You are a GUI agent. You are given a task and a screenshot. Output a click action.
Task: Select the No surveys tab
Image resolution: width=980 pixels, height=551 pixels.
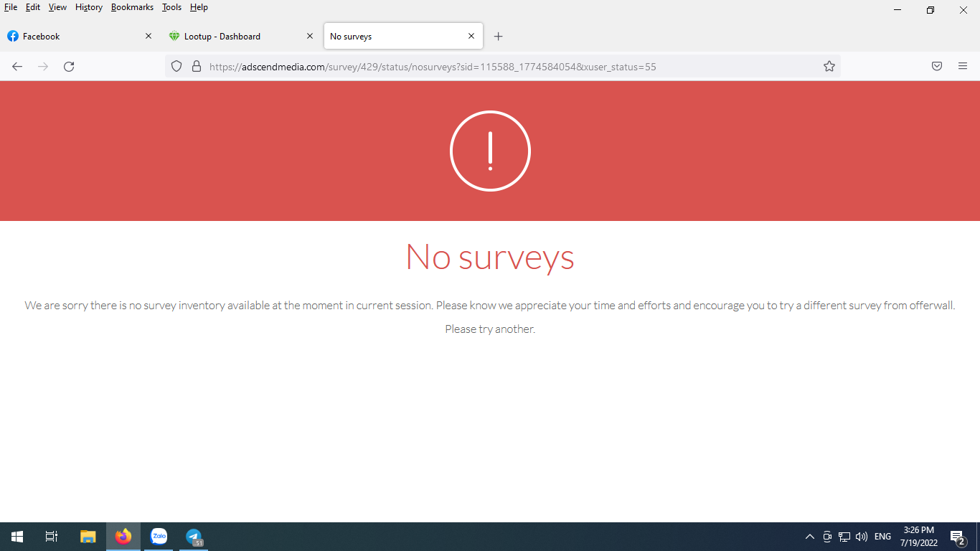pos(403,36)
